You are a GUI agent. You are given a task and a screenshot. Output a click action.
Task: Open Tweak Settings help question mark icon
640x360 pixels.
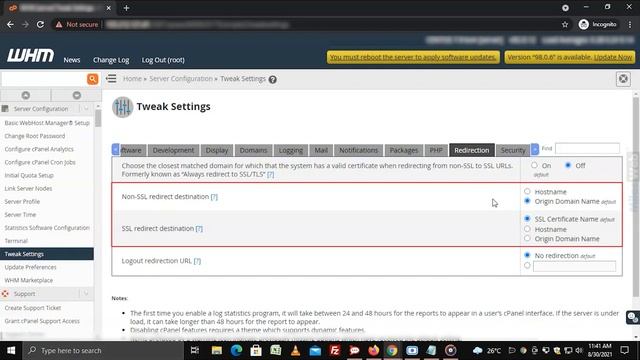pyautogui.click(x=273, y=80)
